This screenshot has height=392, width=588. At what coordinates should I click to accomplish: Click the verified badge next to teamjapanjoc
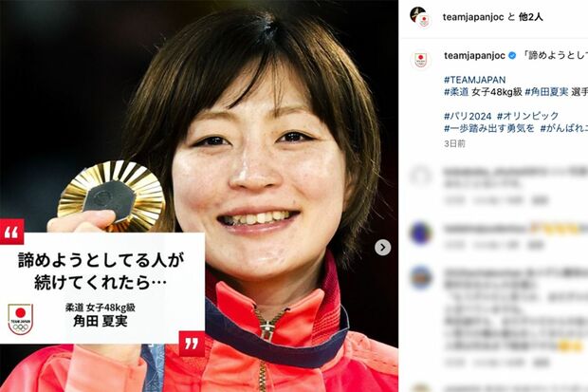512,56
